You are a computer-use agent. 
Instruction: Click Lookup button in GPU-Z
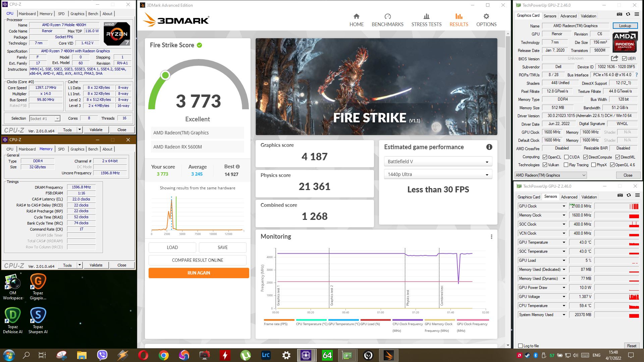(625, 26)
